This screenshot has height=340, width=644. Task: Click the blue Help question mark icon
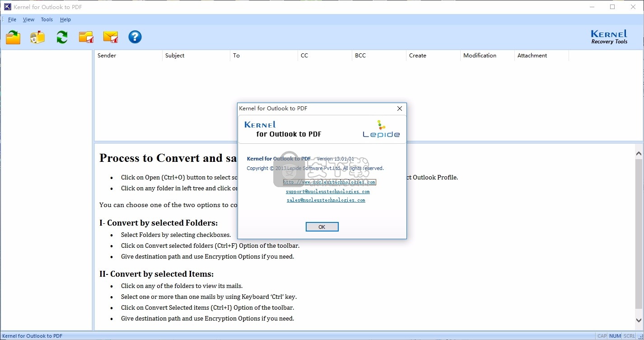coord(135,37)
